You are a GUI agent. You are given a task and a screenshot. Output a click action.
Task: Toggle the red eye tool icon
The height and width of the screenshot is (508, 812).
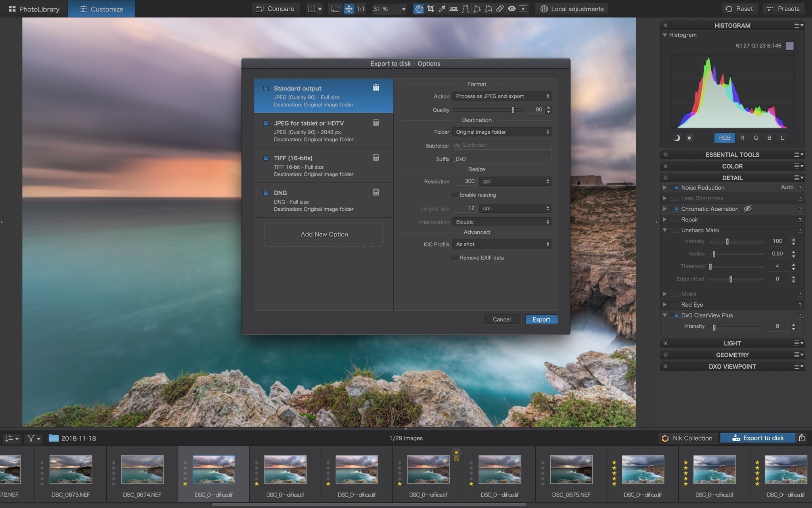(512, 9)
